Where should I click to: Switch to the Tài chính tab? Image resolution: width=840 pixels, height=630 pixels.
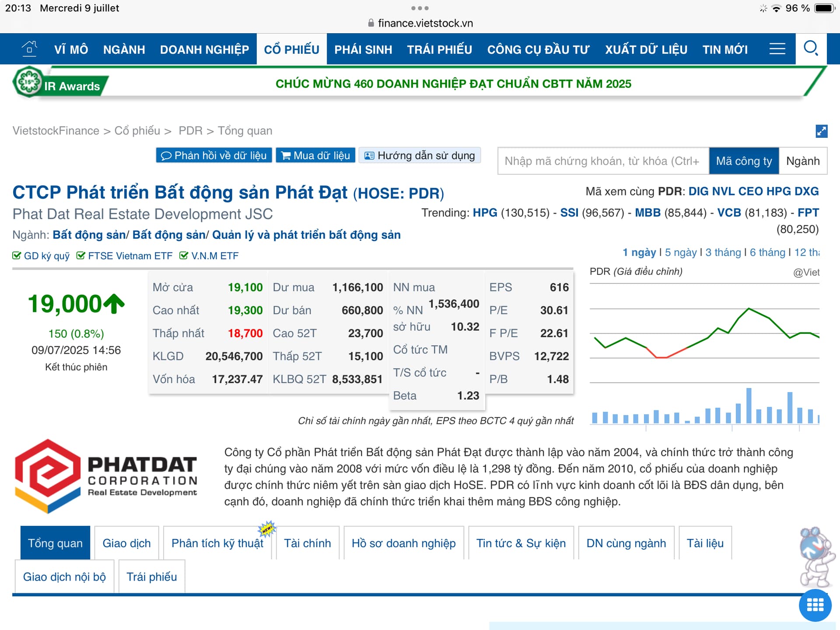coord(307,543)
